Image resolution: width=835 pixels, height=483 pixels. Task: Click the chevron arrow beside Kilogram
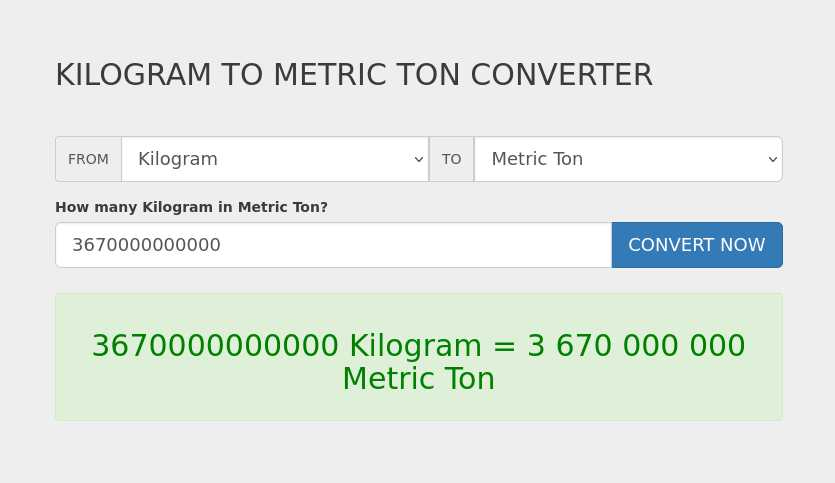[419, 159]
